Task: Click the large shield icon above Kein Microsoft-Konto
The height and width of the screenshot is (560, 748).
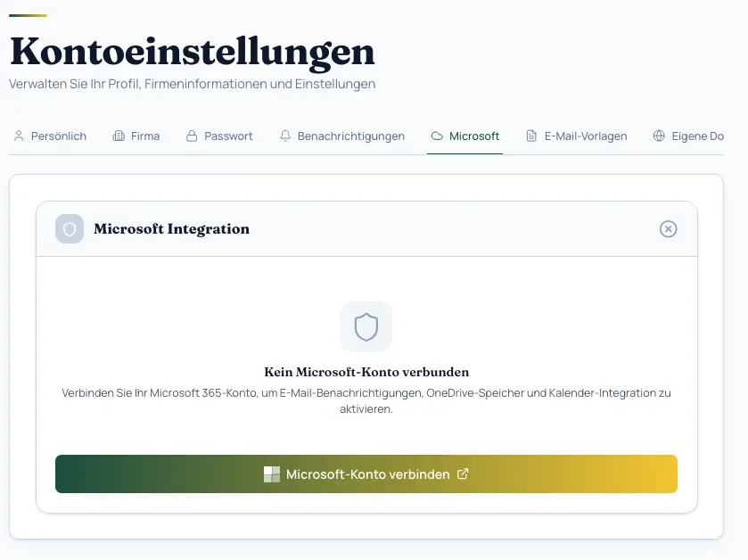Action: pyautogui.click(x=366, y=326)
